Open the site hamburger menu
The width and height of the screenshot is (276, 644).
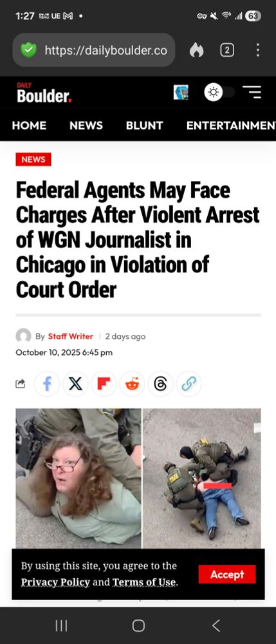point(252,92)
